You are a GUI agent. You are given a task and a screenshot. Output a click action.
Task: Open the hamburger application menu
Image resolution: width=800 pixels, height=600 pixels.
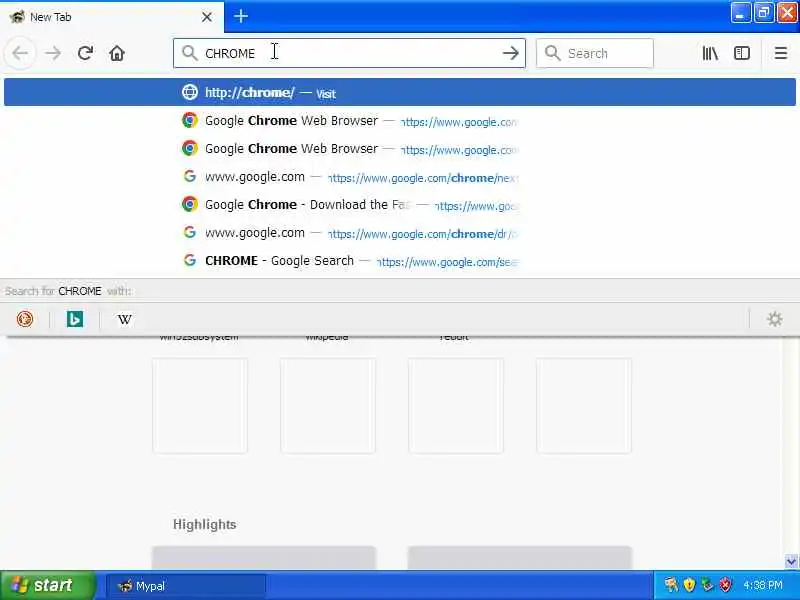(x=781, y=53)
